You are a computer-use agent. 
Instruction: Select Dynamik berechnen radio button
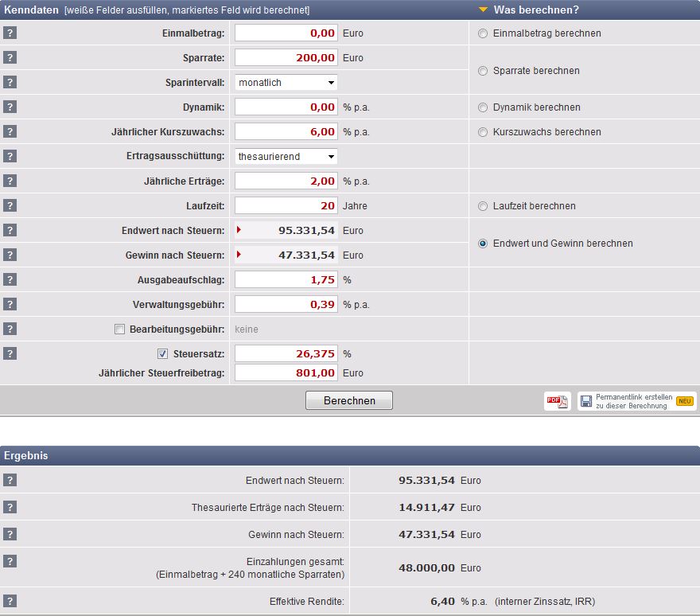[x=483, y=107]
